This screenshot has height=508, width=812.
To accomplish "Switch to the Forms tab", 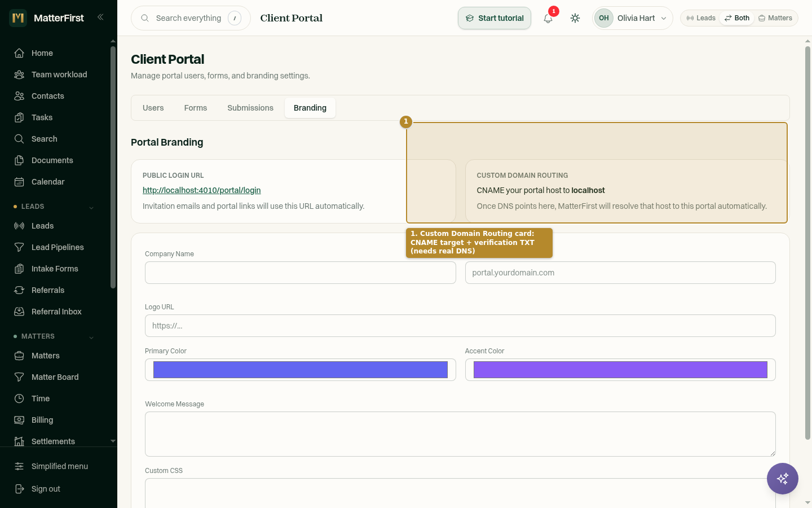I will (196, 108).
